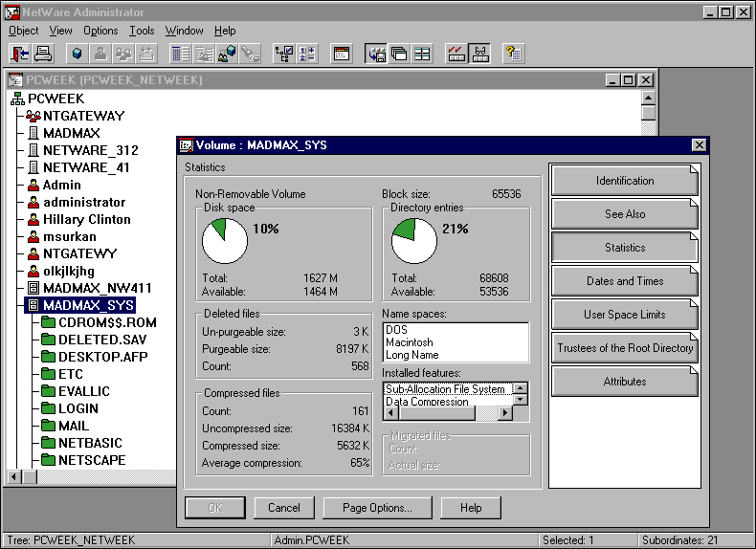Switch to the See Also page
The width and height of the screenshot is (756, 549).
(625, 214)
